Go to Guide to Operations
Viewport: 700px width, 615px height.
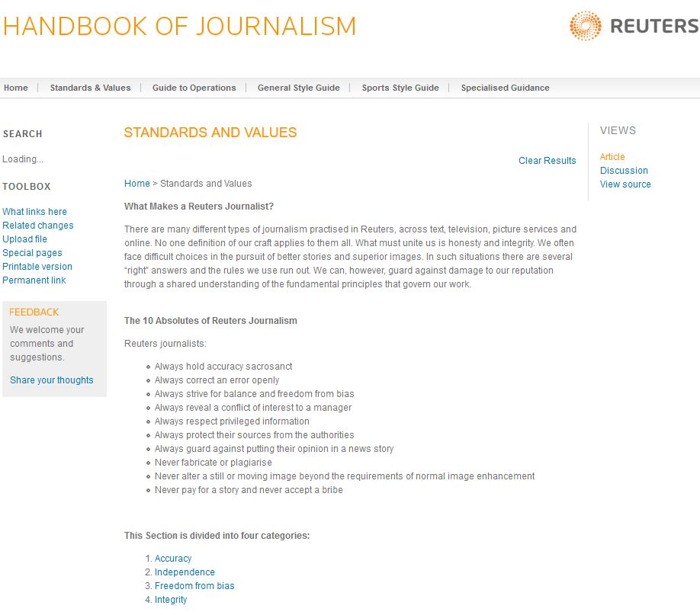(x=194, y=88)
